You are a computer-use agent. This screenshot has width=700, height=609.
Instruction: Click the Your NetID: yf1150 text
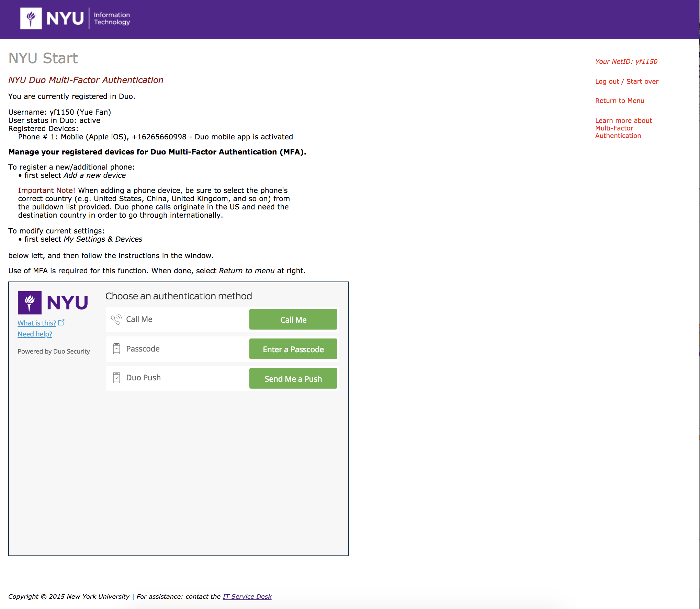pyautogui.click(x=626, y=61)
